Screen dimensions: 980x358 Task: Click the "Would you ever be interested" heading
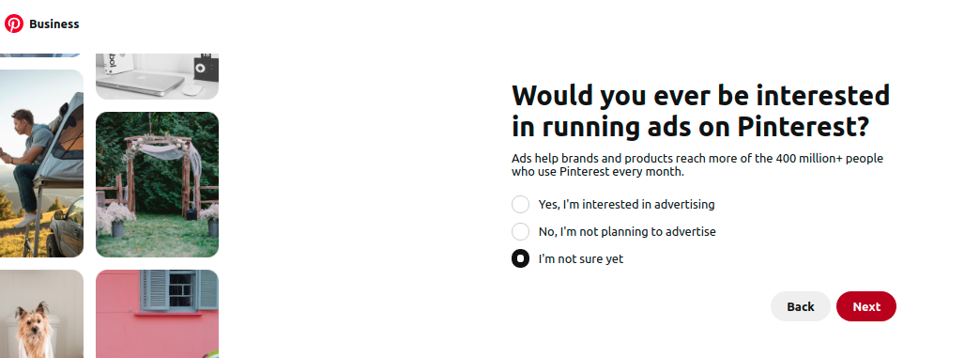[x=700, y=112]
